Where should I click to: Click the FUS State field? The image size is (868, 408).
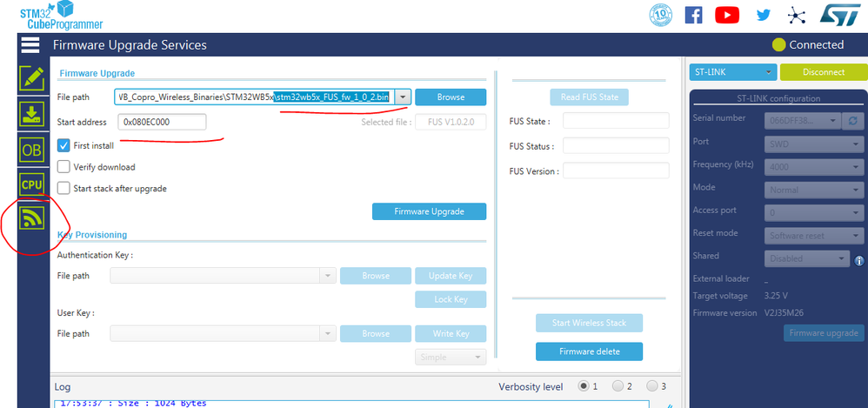(x=616, y=121)
